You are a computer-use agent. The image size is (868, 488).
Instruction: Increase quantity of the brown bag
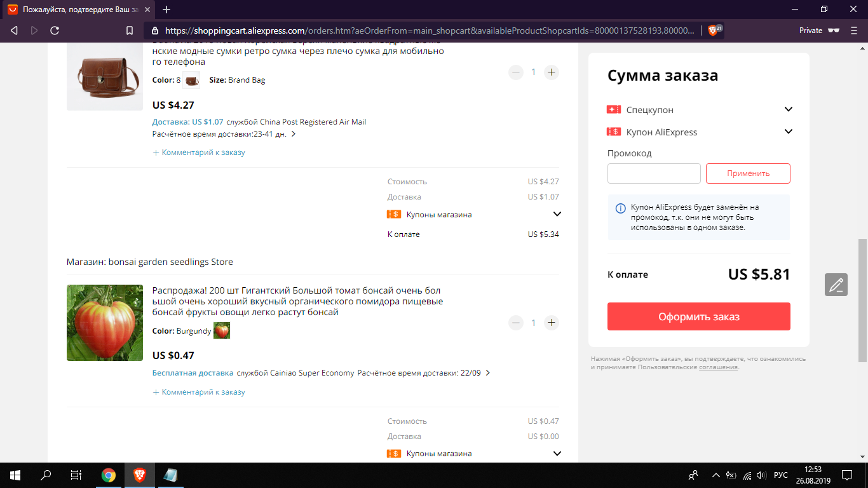pos(552,72)
